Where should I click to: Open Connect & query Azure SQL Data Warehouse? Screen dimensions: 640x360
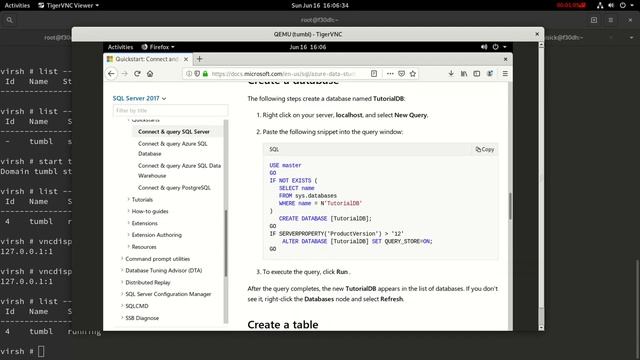click(179, 171)
